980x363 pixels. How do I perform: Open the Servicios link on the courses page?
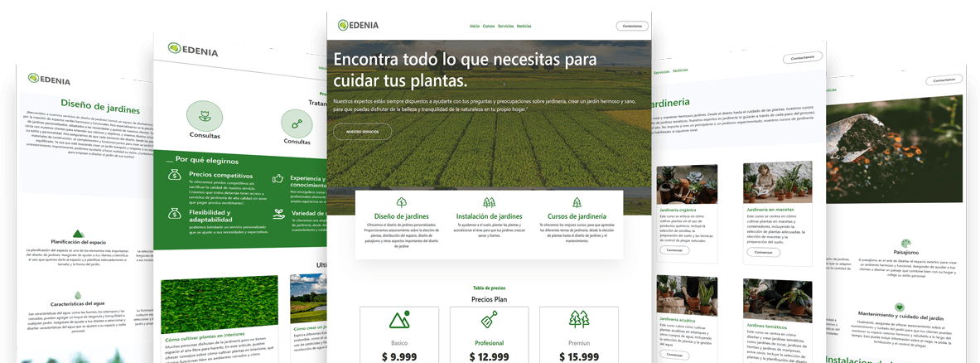pos(661,72)
